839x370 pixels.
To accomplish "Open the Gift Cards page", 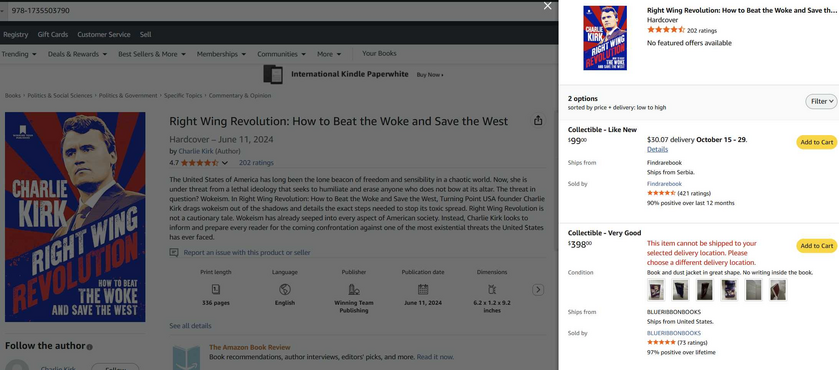I will (52, 34).
